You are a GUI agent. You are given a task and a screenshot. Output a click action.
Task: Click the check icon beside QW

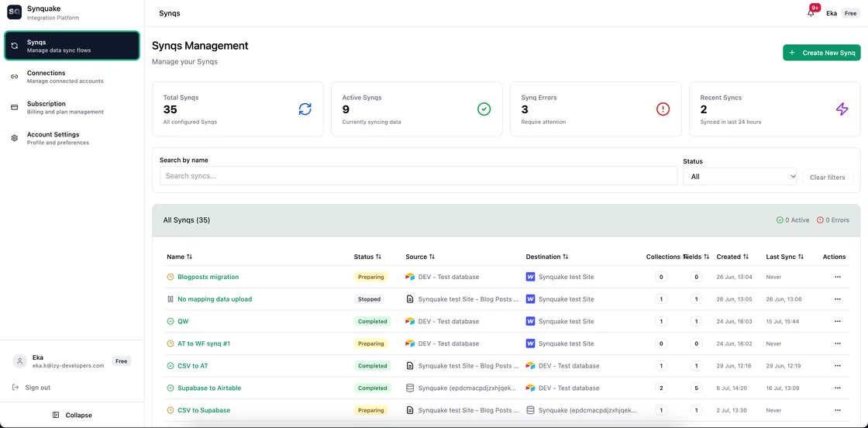coord(170,321)
